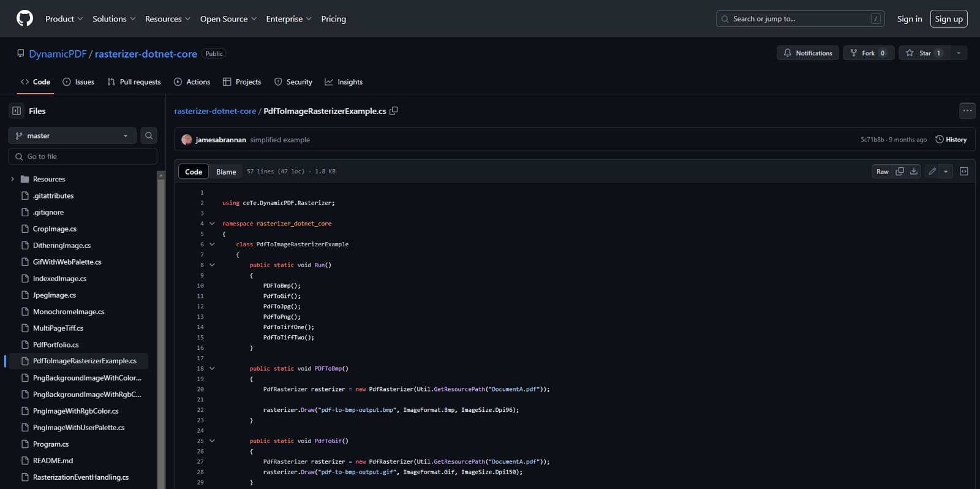Open the symbols panel icon
Image resolution: width=980 pixels, height=489 pixels.
(x=963, y=172)
